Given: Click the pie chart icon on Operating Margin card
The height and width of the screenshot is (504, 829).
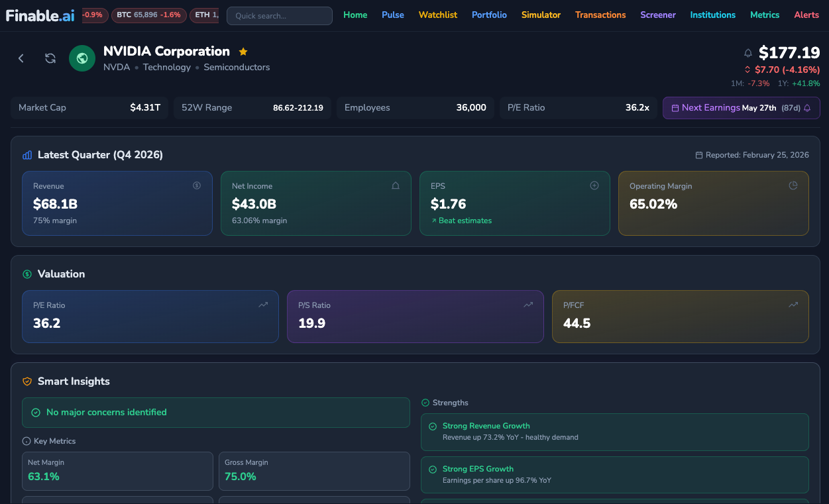Looking at the screenshot, I should click(x=793, y=186).
